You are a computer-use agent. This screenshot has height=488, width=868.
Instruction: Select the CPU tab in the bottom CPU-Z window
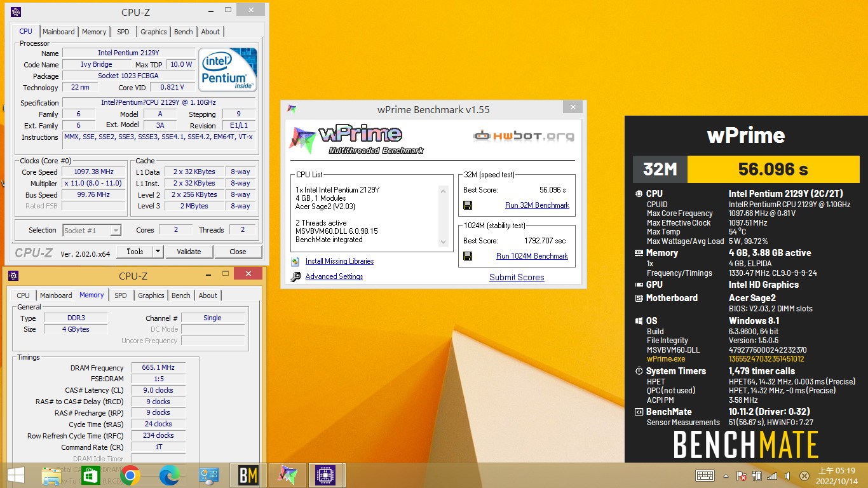point(24,295)
